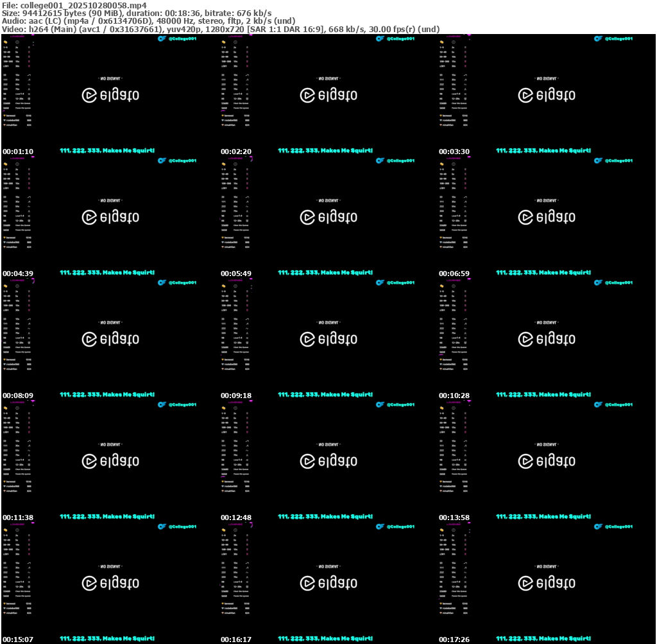Click the 00:08:09 time marker text
Image resolution: width=657 pixels, height=644 pixels.
point(18,396)
